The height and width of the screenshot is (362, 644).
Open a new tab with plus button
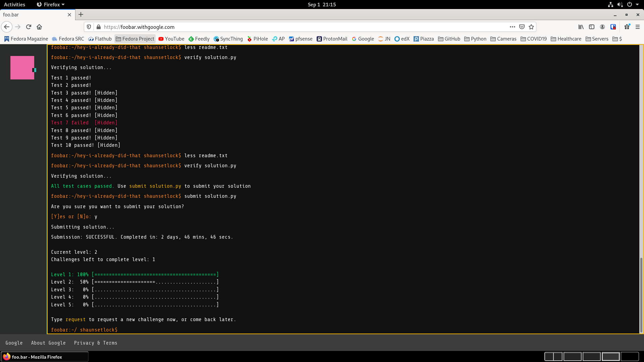[x=81, y=14]
